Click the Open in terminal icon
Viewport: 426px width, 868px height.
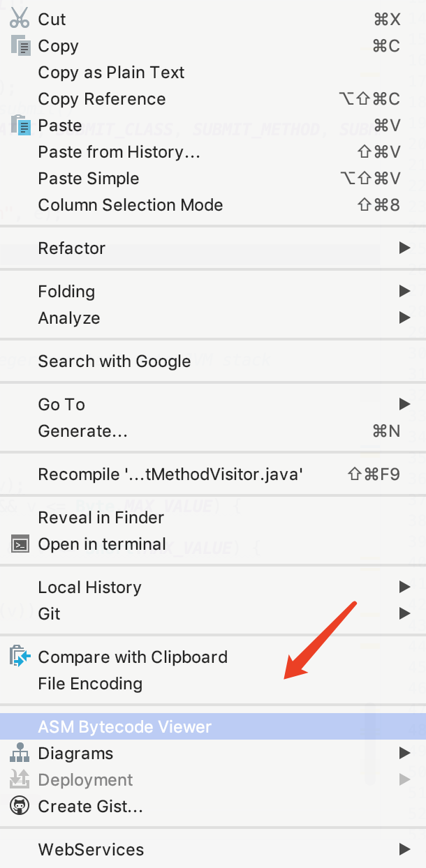(20, 544)
